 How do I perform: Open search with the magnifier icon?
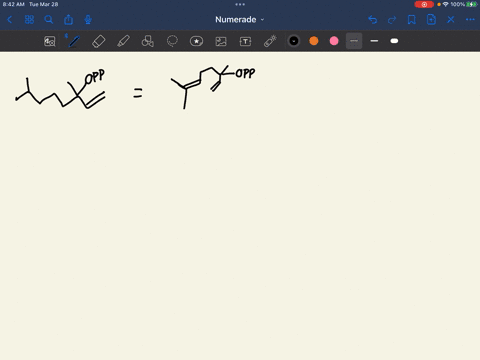click(x=49, y=20)
